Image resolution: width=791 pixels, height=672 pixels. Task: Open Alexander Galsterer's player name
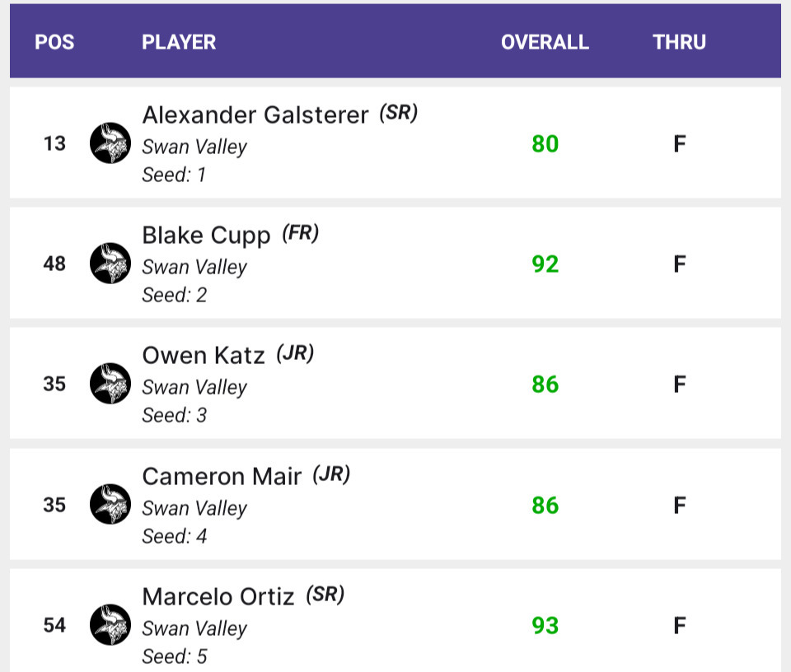coord(255,115)
